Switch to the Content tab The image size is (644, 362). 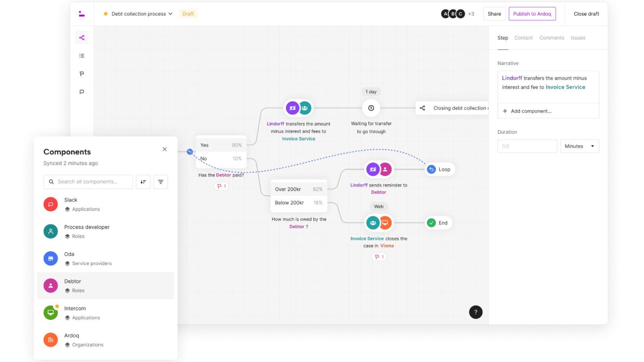[523, 38]
